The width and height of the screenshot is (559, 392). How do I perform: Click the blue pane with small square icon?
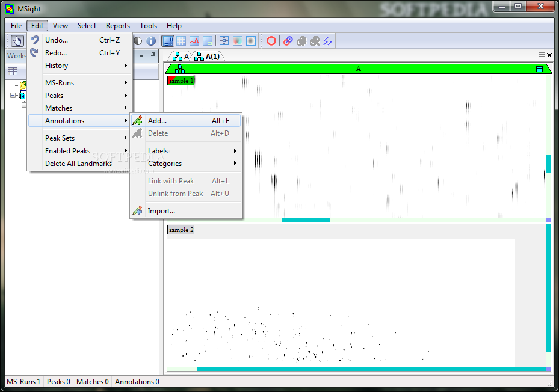pos(208,41)
